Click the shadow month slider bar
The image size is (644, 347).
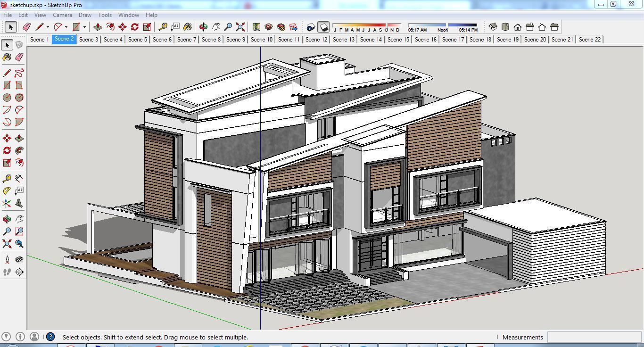tap(366, 25)
